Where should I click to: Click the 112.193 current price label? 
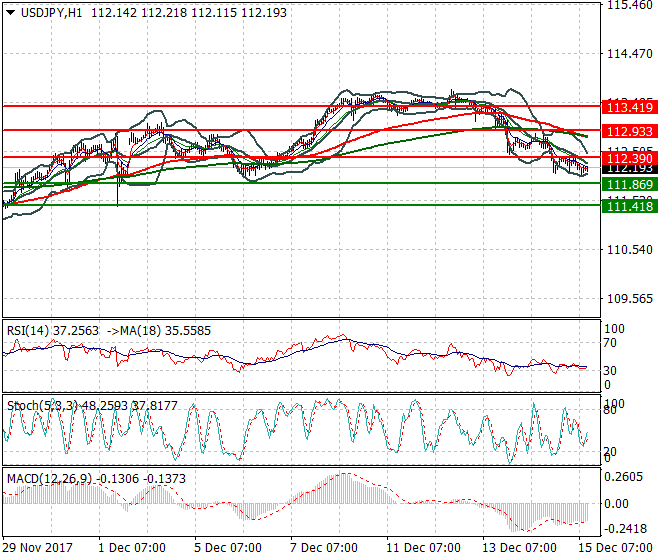pos(630,169)
